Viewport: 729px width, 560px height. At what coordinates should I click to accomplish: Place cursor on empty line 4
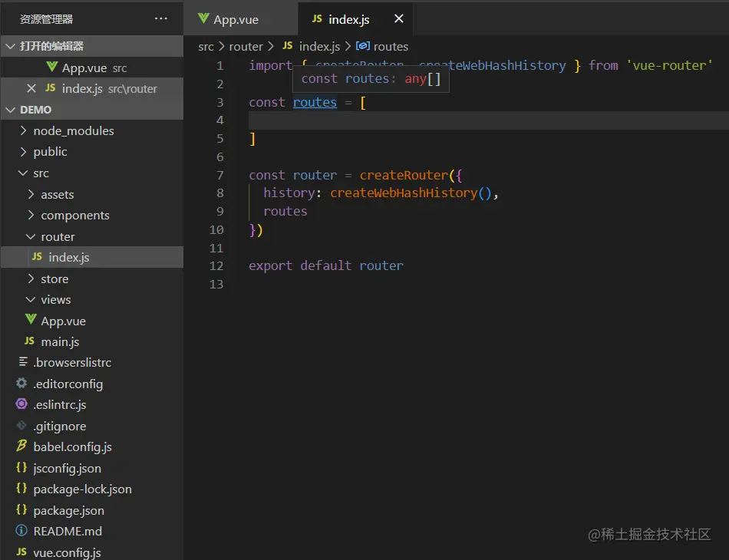pos(488,120)
